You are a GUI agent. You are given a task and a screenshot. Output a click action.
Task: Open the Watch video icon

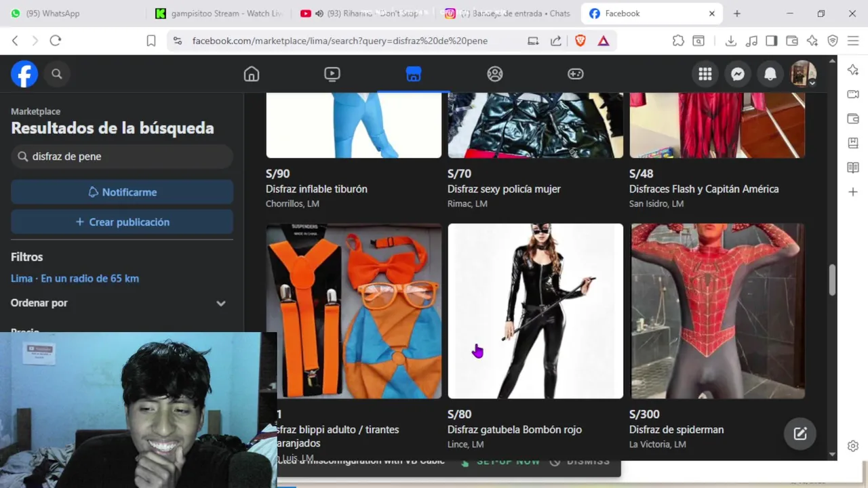(x=332, y=74)
